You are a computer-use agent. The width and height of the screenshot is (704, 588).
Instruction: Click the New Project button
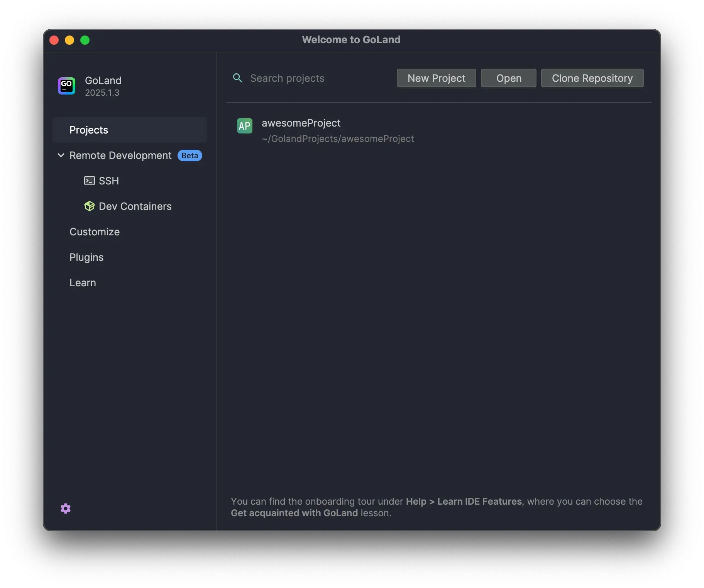tap(436, 78)
